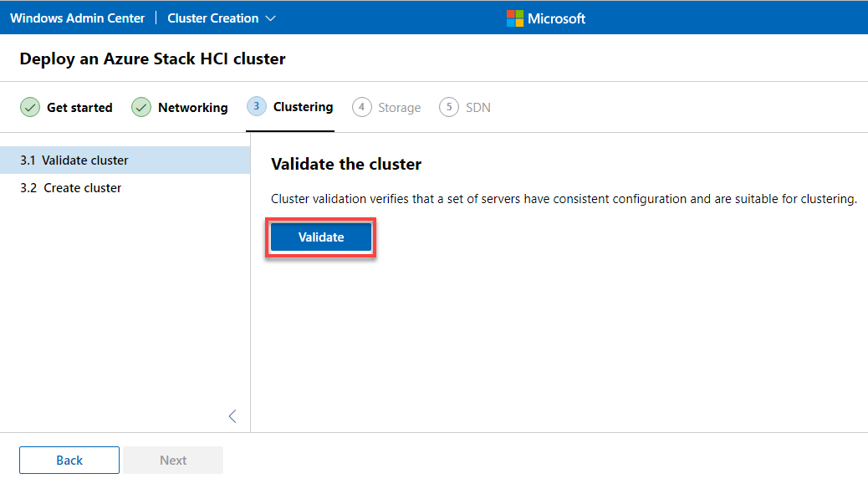The width and height of the screenshot is (868, 494).
Task: Click the Deploy an Azure Stack HCI cluster title
Action: (x=153, y=59)
